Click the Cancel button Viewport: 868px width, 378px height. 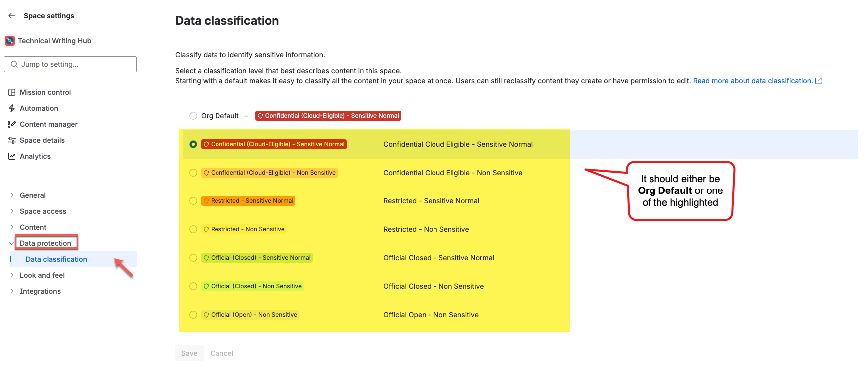222,353
